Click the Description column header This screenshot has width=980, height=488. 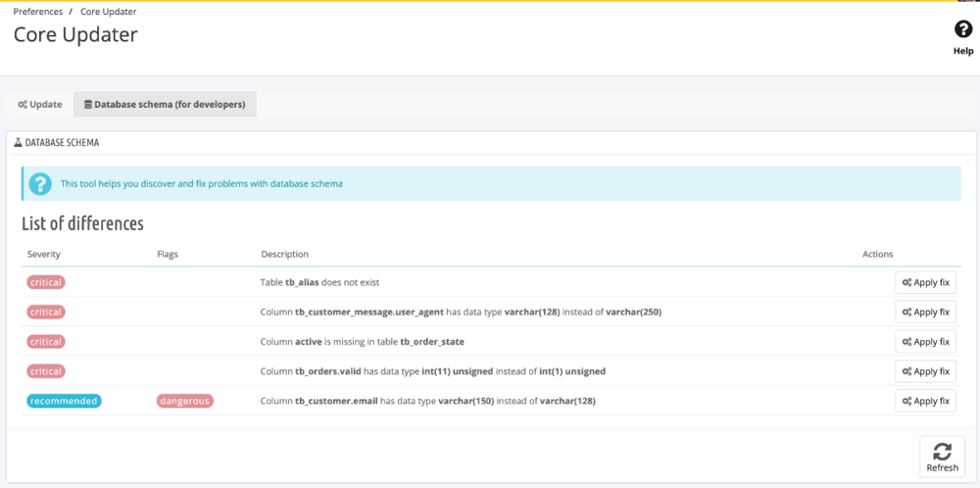284,254
